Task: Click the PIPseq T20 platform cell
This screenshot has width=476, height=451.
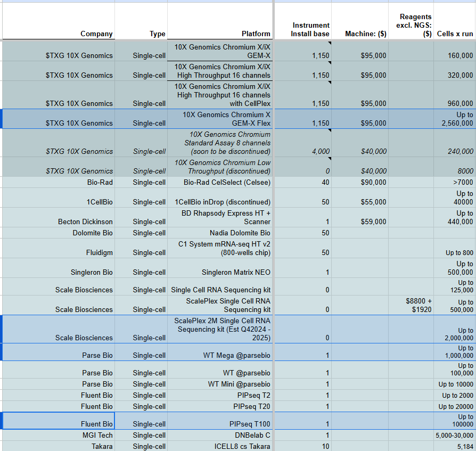Action: coord(220,407)
